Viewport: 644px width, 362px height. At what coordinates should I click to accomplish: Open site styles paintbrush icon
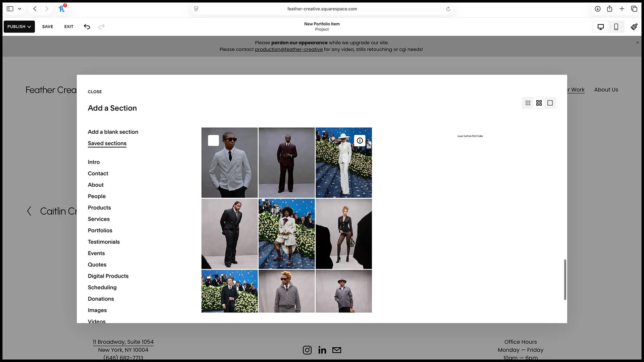[634, 27]
